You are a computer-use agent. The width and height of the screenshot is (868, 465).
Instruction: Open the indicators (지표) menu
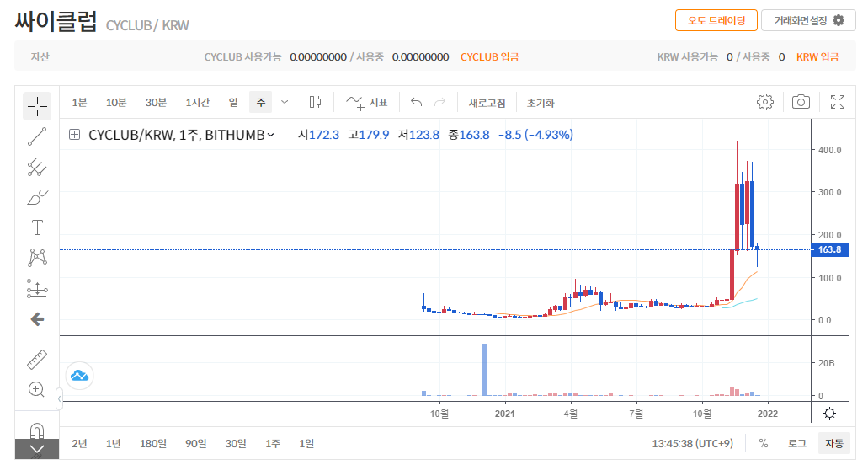coord(366,103)
